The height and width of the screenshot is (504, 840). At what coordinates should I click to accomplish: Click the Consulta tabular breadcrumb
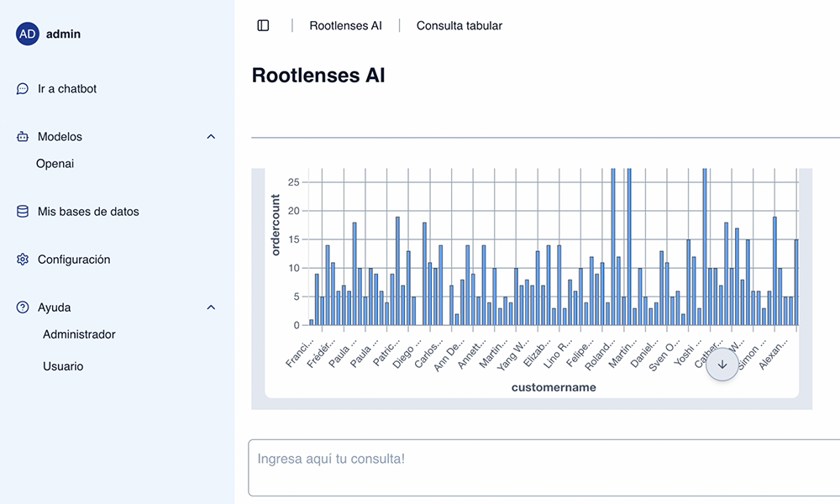459,26
